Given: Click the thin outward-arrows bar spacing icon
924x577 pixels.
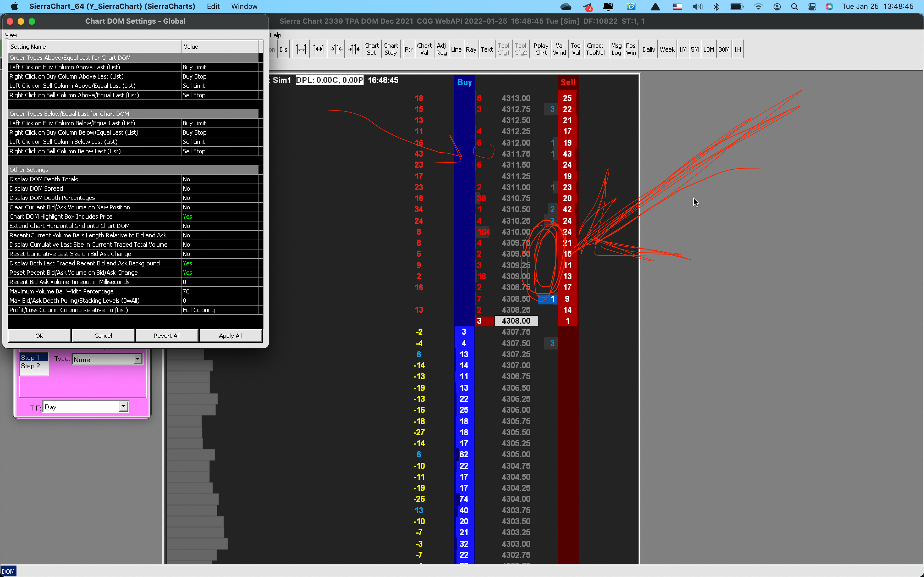Looking at the screenshot, I should coord(301,49).
